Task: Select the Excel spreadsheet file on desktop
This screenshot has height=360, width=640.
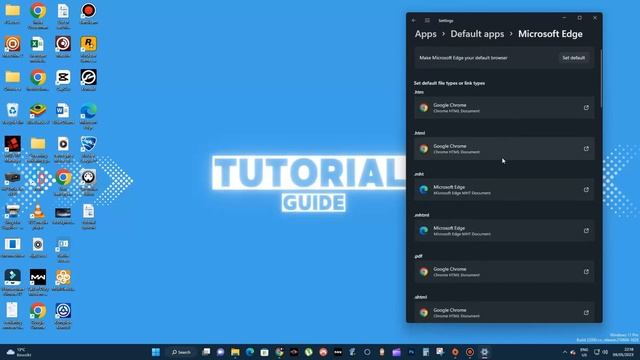Action: 38,49
